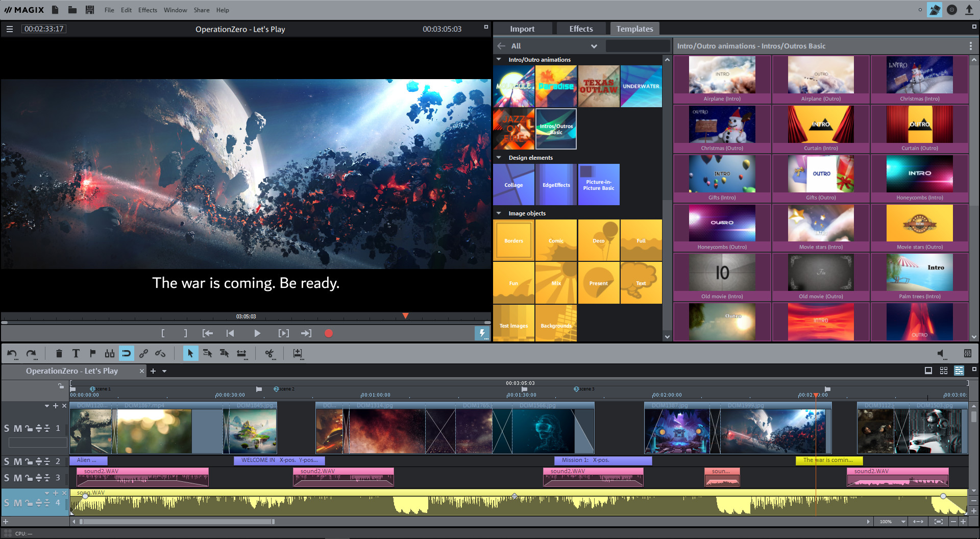Click the group objects chain-link icon
Screen dimensions: 980x539
click(x=143, y=353)
